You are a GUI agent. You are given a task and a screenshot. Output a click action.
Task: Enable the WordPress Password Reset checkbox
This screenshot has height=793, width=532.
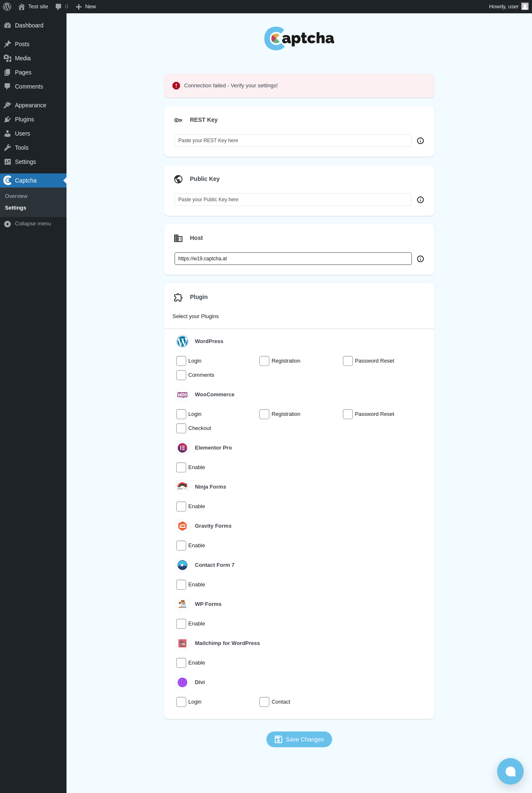[348, 361]
